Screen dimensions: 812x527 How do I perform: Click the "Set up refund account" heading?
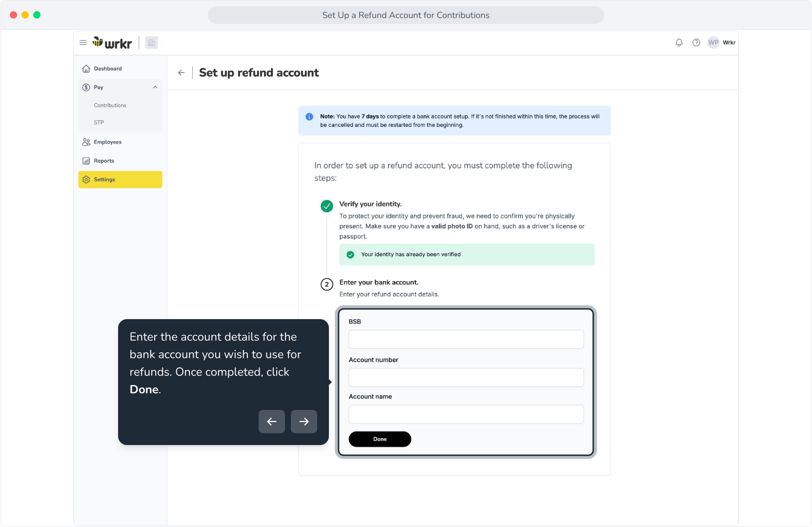(259, 73)
